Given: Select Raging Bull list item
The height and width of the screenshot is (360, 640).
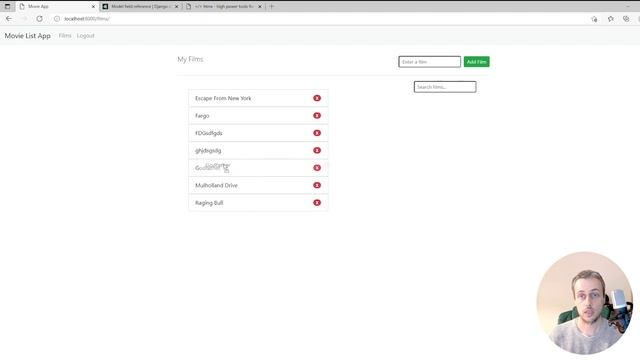Looking at the screenshot, I should [x=258, y=203].
